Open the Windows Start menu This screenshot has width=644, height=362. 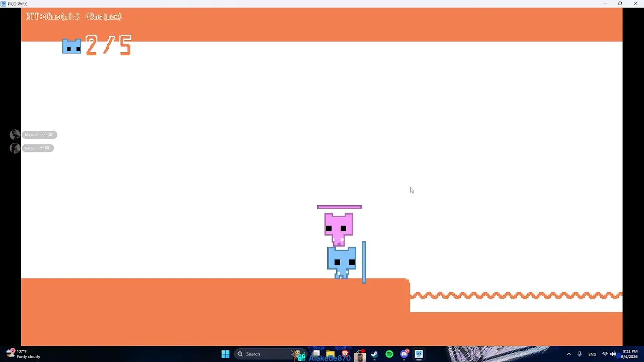pyautogui.click(x=225, y=354)
